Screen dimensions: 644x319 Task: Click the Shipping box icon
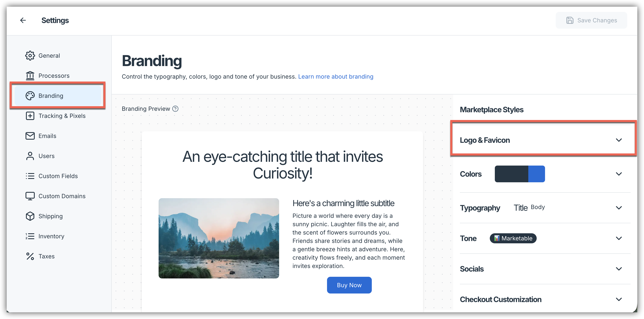pos(30,216)
